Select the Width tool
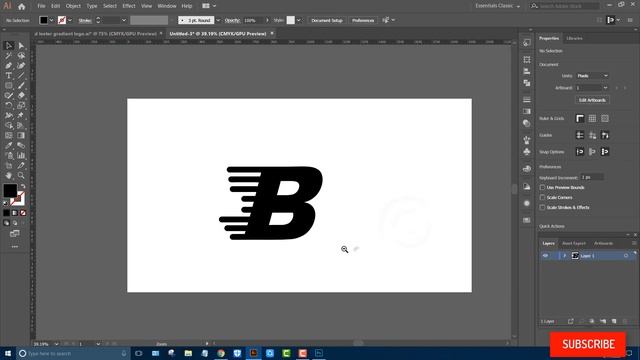Viewport: 640px width, 360px height. click(9, 116)
